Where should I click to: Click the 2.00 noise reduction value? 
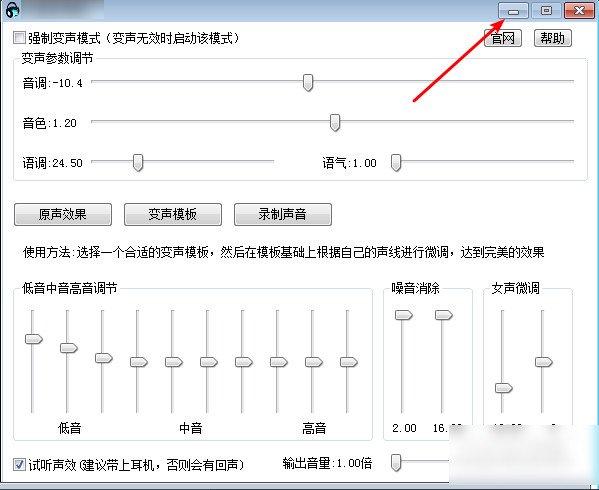(x=404, y=428)
